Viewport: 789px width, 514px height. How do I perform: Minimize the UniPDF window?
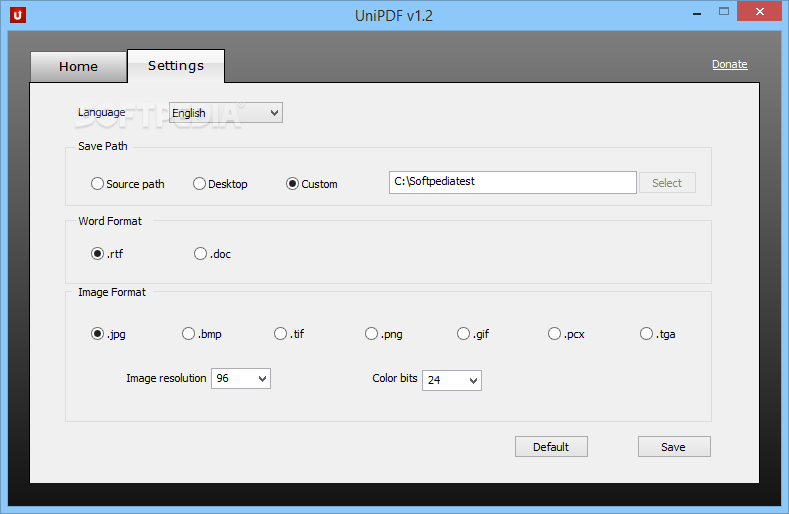pyautogui.click(x=697, y=12)
